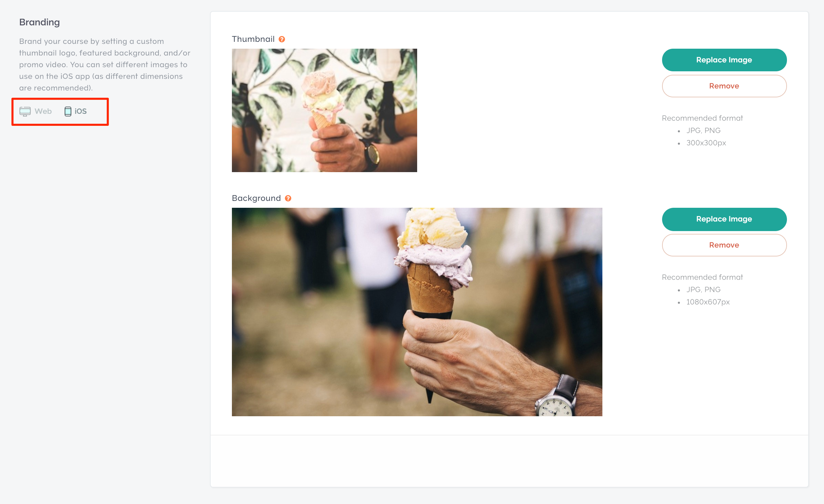
Task: Click JPG, PNG text in Background section
Action: (x=703, y=290)
